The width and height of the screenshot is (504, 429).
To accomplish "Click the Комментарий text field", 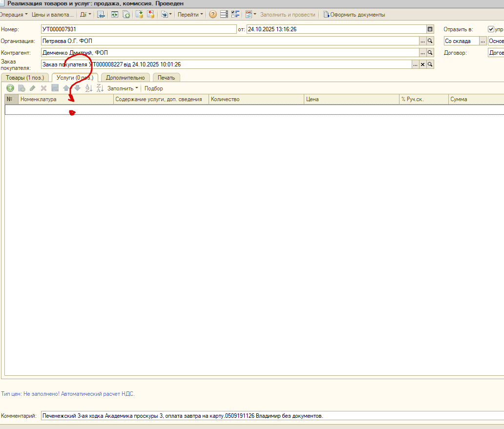I will click(273, 416).
